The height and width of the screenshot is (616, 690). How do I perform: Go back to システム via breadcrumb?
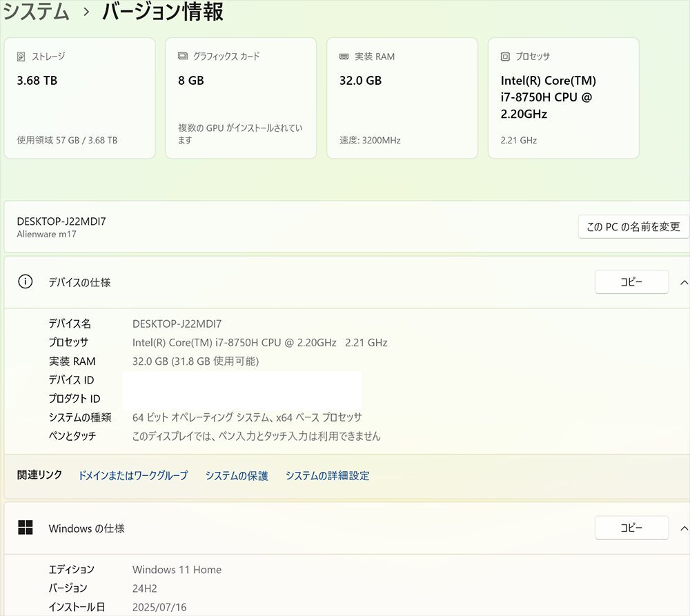(x=36, y=12)
